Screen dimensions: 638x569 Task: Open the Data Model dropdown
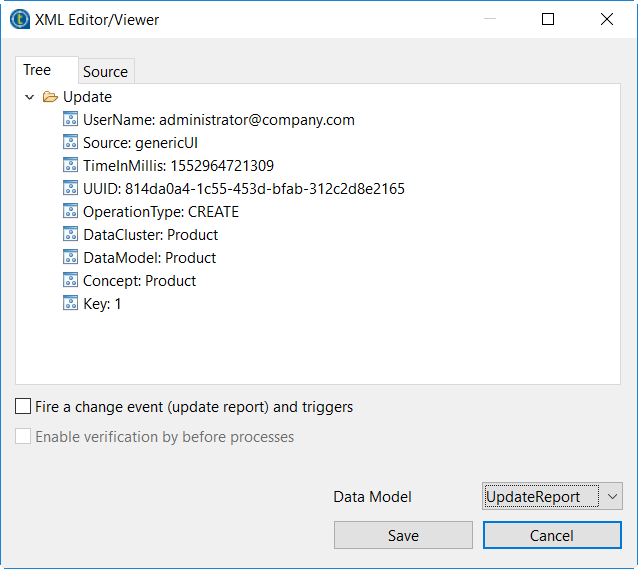613,496
